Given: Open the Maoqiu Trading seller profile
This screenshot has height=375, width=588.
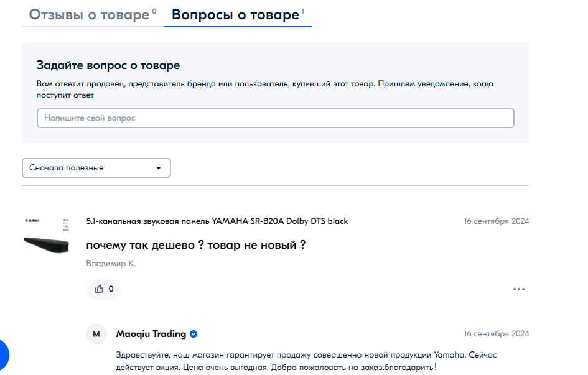Looking at the screenshot, I should coord(151,334).
